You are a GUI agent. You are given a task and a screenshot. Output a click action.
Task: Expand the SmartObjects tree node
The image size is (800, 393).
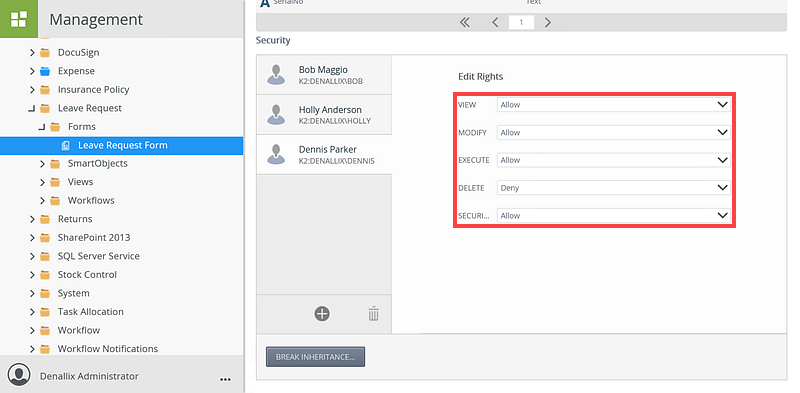[x=42, y=164]
